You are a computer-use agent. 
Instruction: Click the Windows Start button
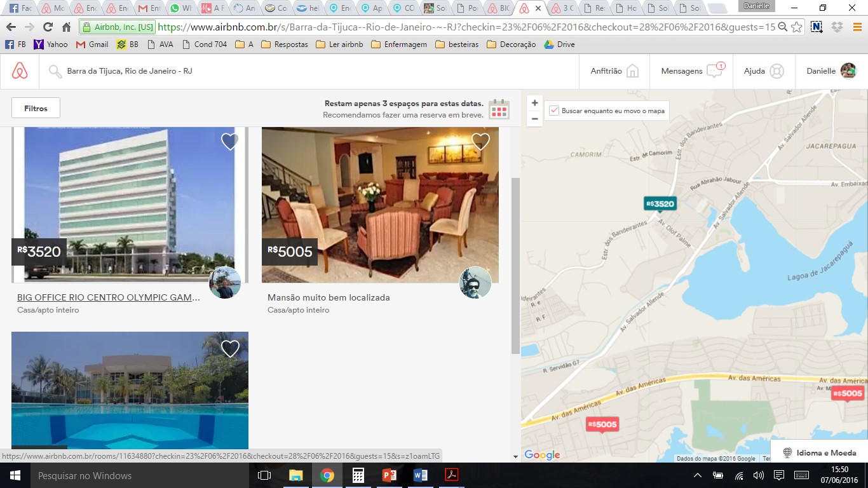point(15,475)
